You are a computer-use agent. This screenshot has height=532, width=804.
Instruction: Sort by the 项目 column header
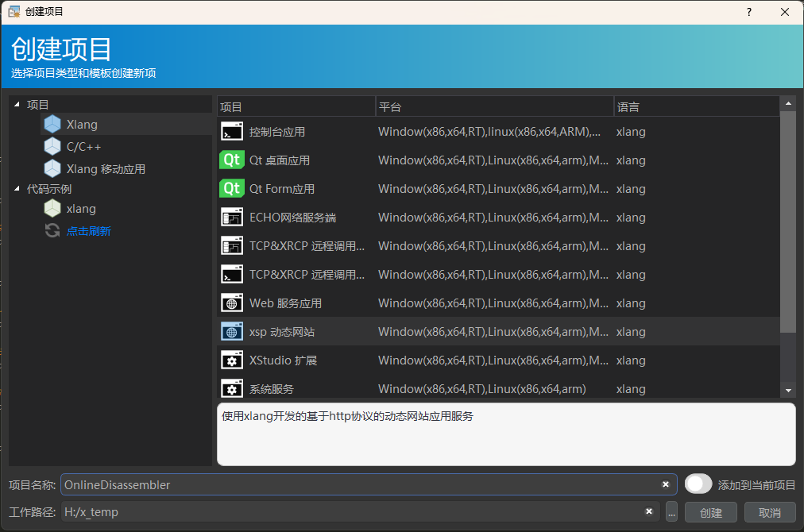click(296, 106)
